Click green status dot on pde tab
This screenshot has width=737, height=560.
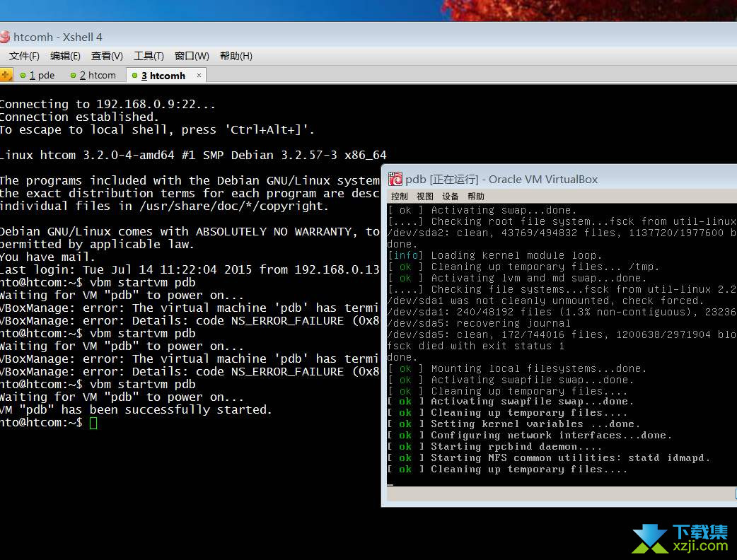coord(23,75)
